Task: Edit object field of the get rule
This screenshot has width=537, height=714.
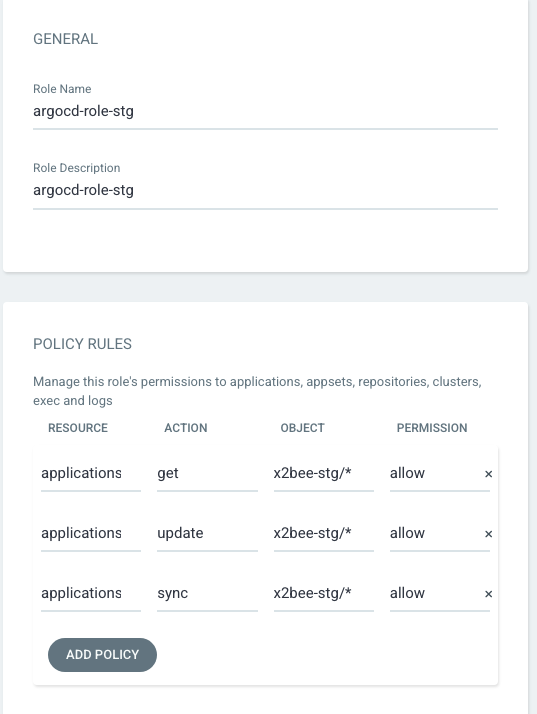Action: (323, 474)
